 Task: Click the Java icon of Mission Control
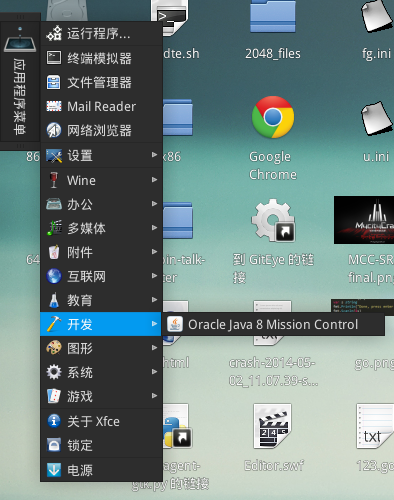175,324
